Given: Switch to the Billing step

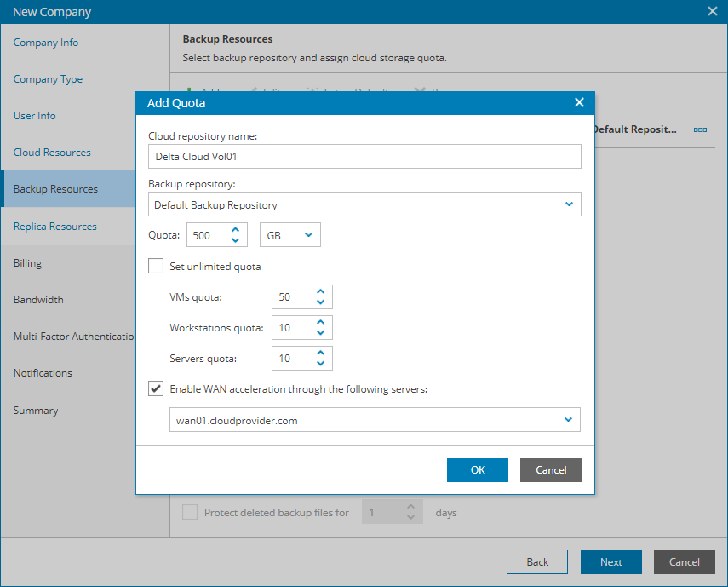Looking at the screenshot, I should (27, 263).
